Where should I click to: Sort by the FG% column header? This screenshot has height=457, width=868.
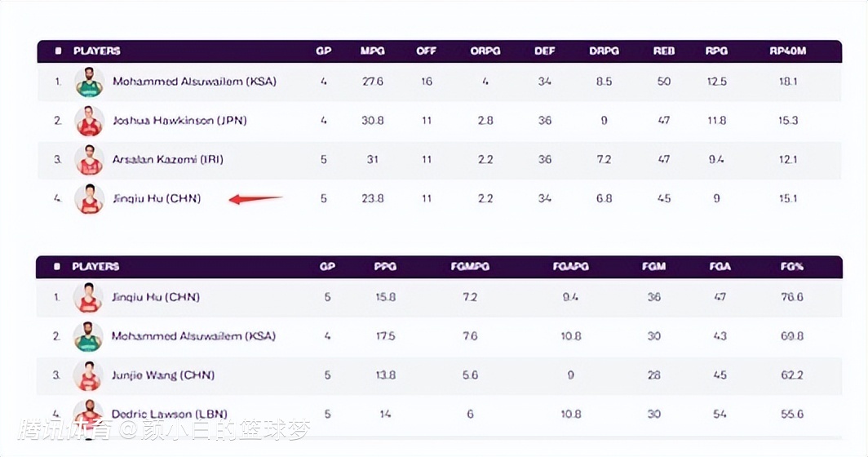[x=791, y=267]
